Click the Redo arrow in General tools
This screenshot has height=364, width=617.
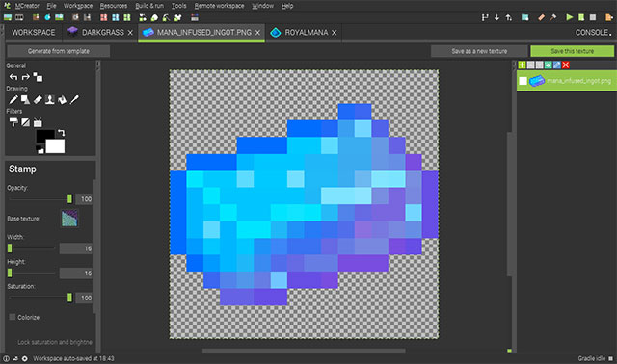click(x=26, y=77)
